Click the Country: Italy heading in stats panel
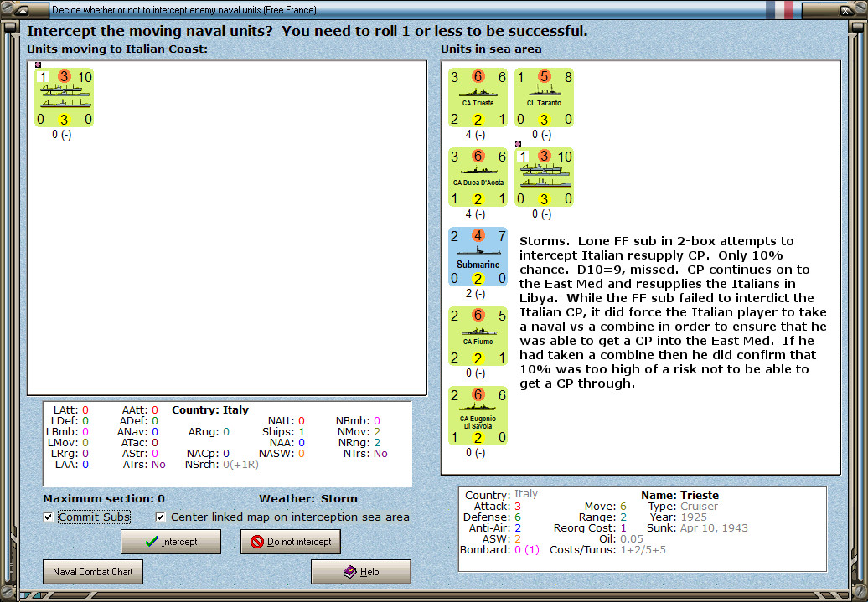The height and width of the screenshot is (602, 868). (x=210, y=410)
